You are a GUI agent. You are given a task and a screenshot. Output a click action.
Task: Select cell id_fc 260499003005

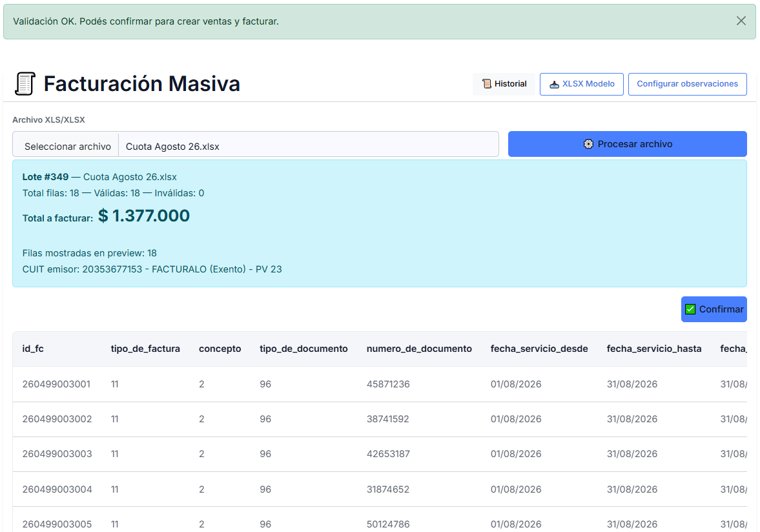(x=57, y=524)
